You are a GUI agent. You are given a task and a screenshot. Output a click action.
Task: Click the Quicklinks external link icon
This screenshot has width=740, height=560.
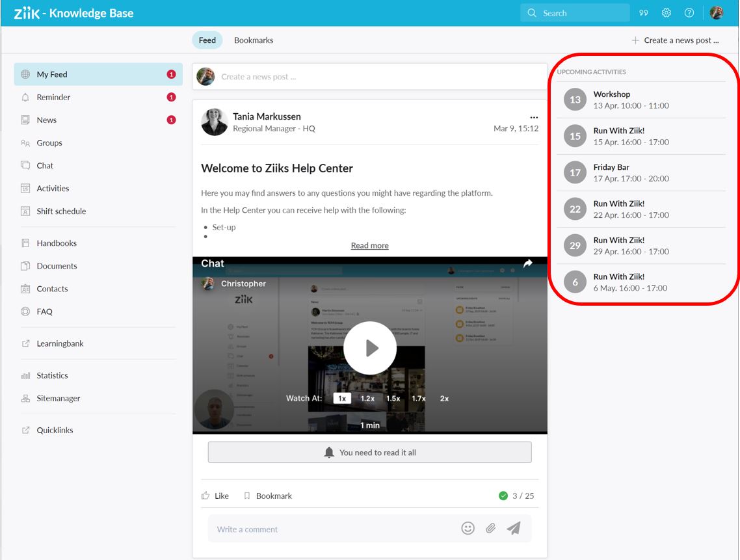pyautogui.click(x=25, y=430)
